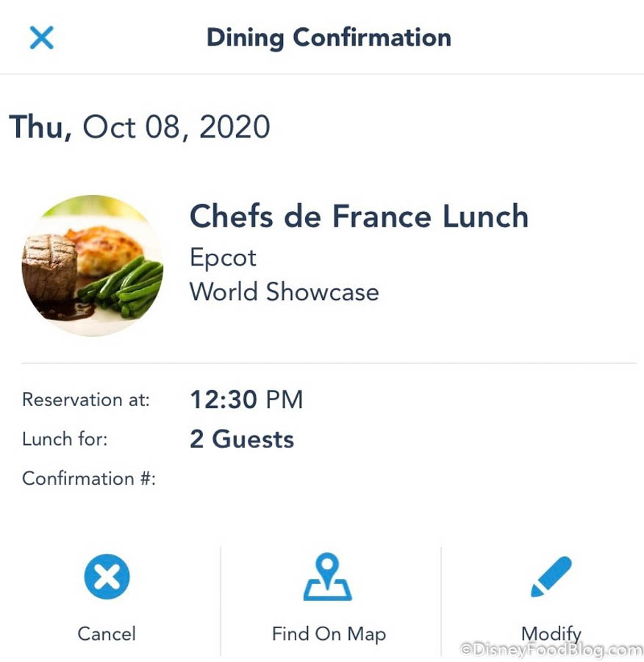Select the Chefs de France Lunch title
Screen dimensions: 644x662
coord(359,217)
